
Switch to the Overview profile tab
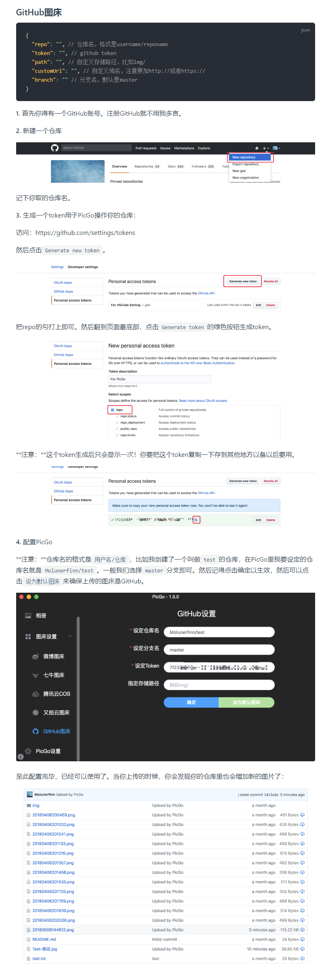(120, 167)
